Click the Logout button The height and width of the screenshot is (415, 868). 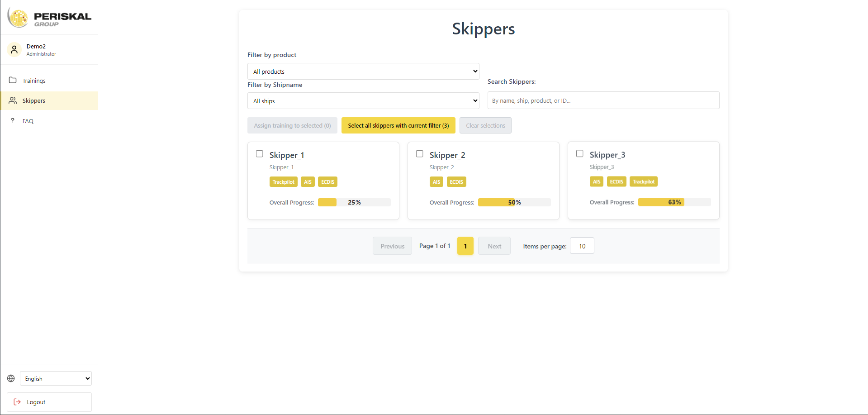49,402
